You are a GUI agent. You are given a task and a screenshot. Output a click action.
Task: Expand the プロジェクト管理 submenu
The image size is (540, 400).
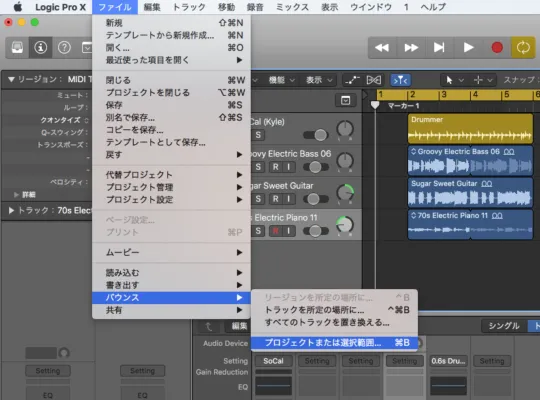pos(171,187)
